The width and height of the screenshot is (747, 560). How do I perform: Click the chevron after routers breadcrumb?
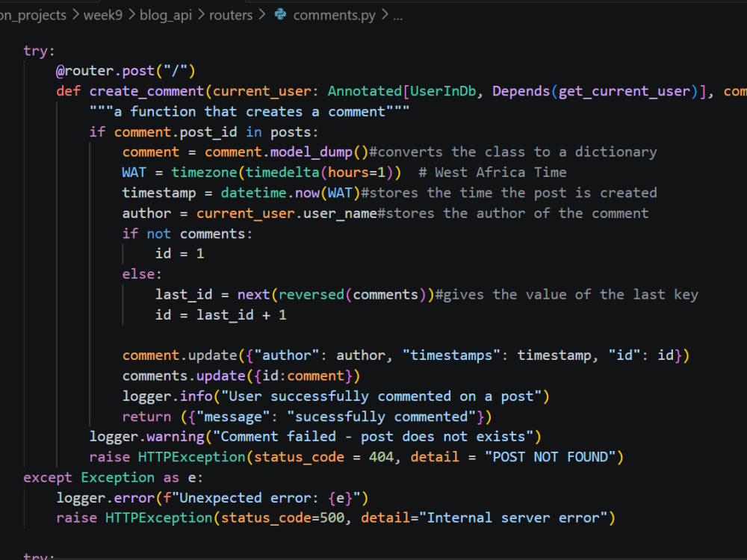click(x=262, y=15)
